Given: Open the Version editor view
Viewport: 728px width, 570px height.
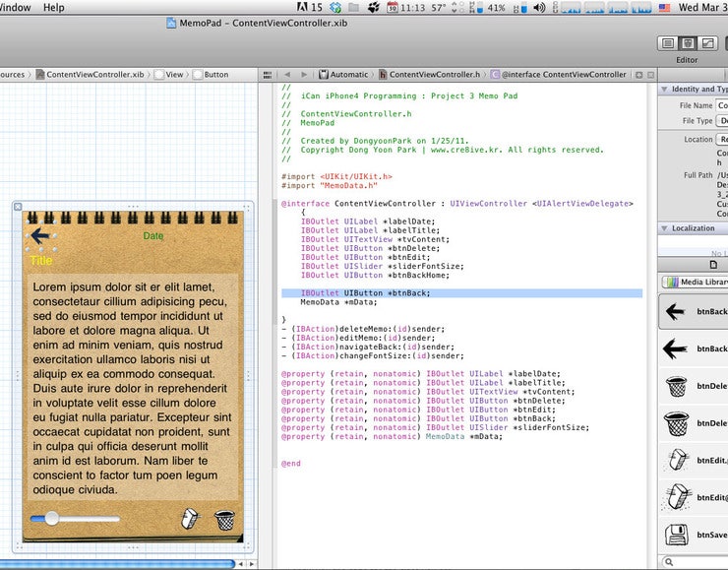Looking at the screenshot, I should click(x=707, y=44).
